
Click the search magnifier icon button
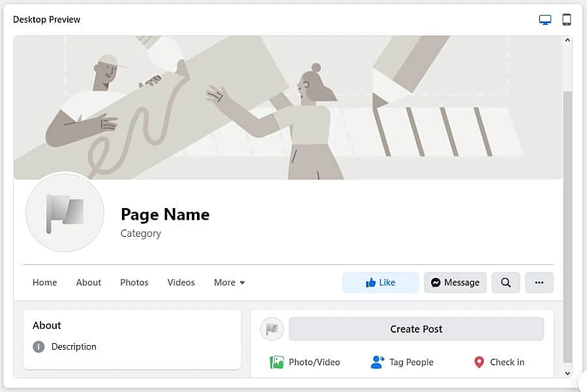pos(505,282)
